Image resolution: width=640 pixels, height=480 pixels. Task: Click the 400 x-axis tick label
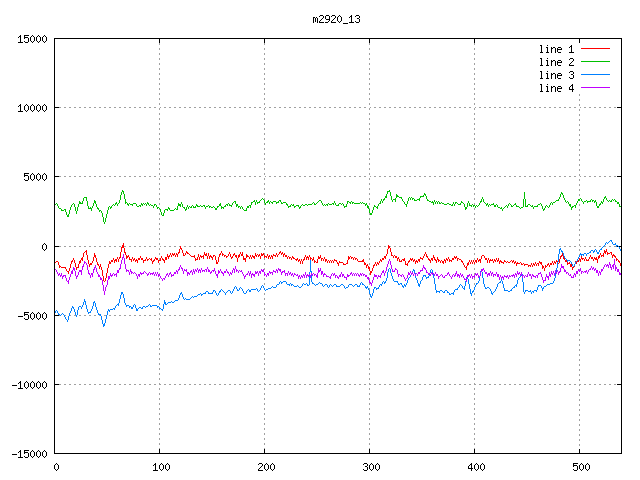(475, 467)
